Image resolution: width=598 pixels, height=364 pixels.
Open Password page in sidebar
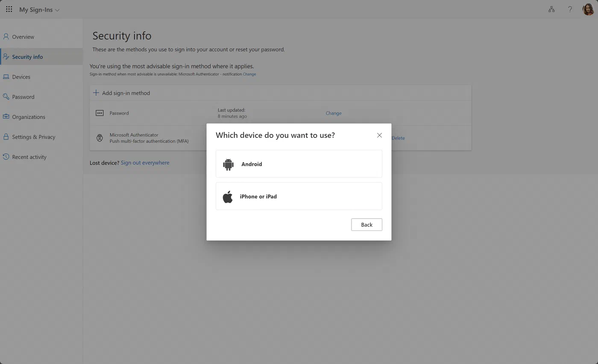click(x=41, y=97)
